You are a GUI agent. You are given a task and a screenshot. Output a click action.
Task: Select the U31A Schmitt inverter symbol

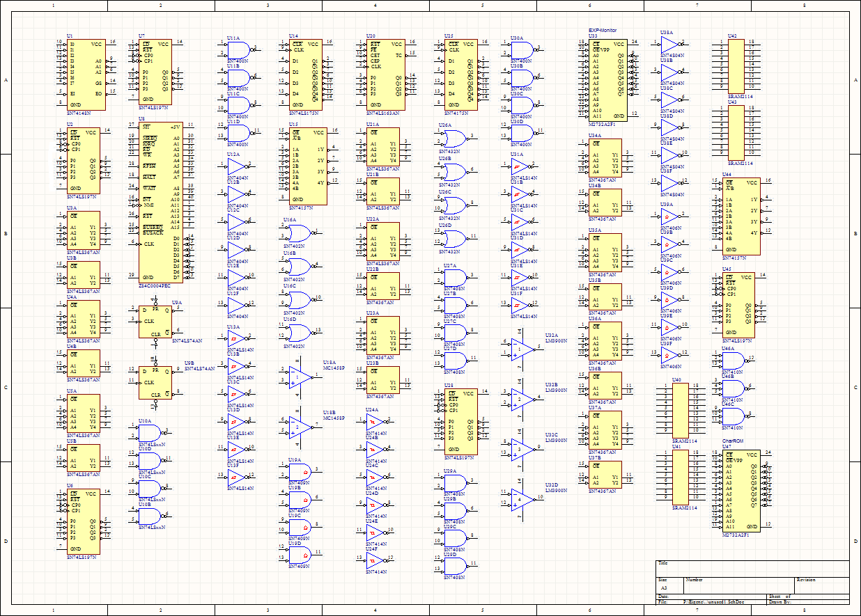coord(520,166)
